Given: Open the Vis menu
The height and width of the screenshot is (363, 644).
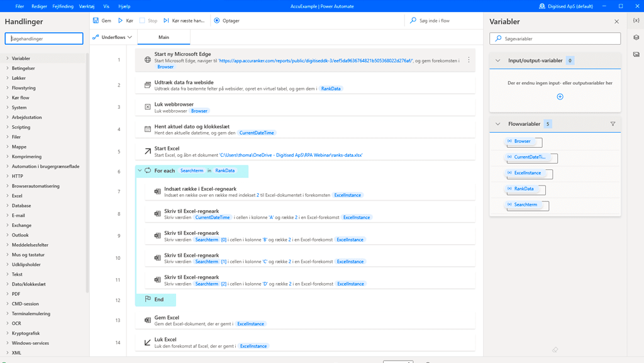Looking at the screenshot, I should tap(106, 6).
